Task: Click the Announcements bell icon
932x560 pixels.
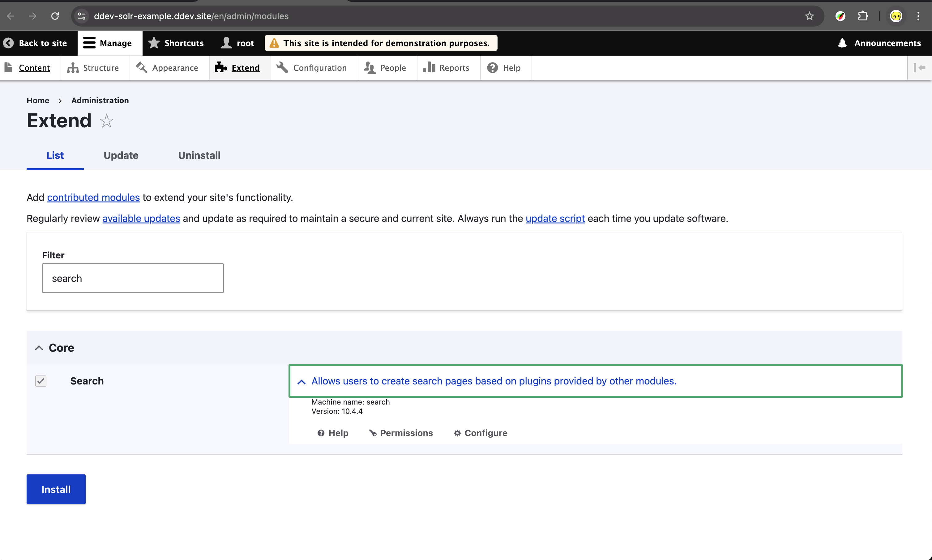Action: coord(842,43)
